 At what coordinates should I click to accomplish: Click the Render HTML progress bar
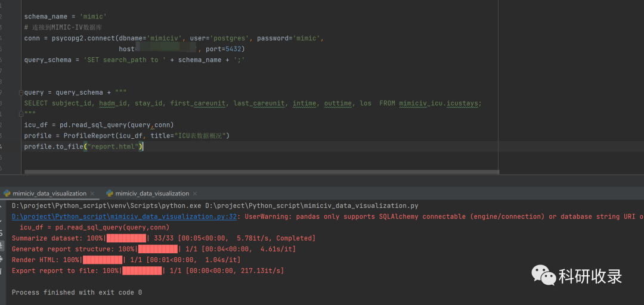pyautogui.click(x=103, y=260)
